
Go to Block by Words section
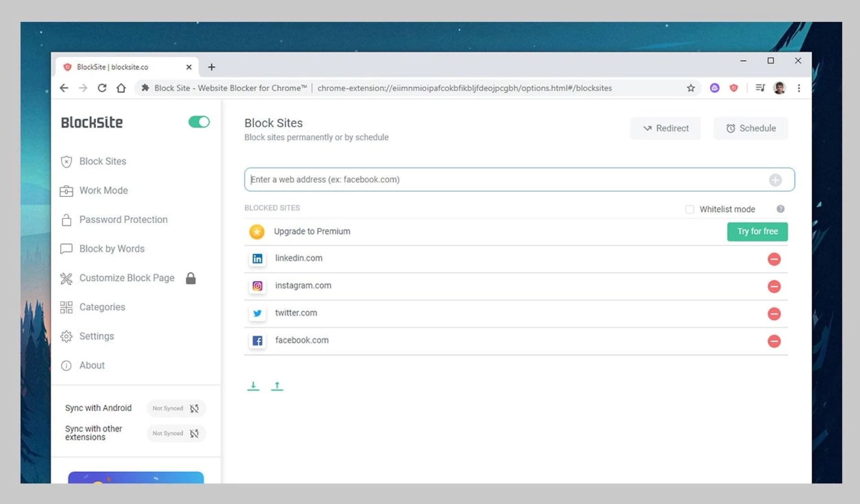112,249
